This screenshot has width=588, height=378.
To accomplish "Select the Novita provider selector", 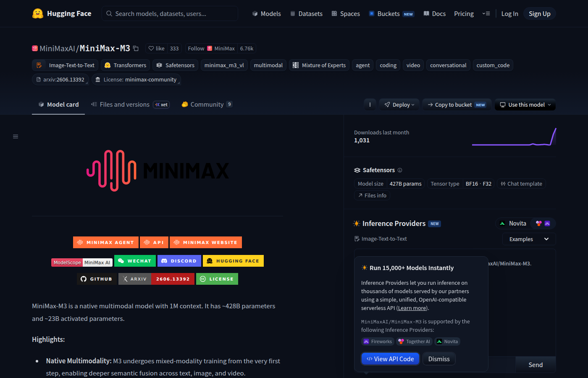I will click(513, 223).
